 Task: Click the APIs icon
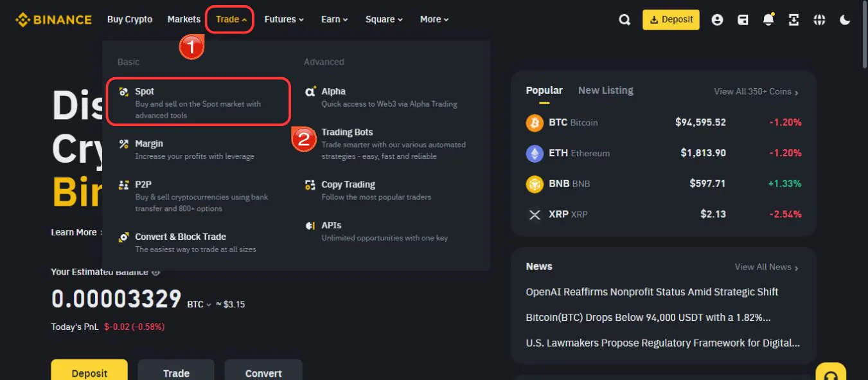click(310, 226)
